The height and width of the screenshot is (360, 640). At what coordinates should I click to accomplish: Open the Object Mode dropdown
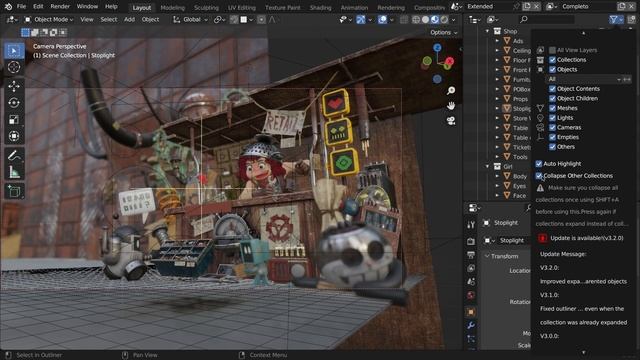(x=49, y=19)
